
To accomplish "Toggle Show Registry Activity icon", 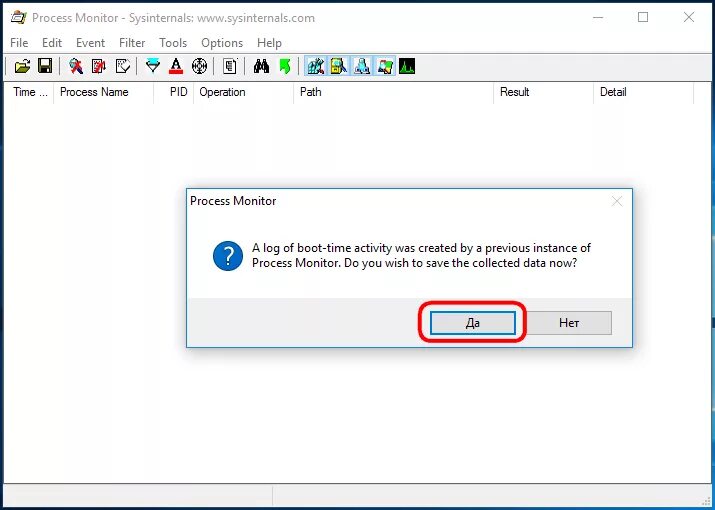I will pos(316,67).
